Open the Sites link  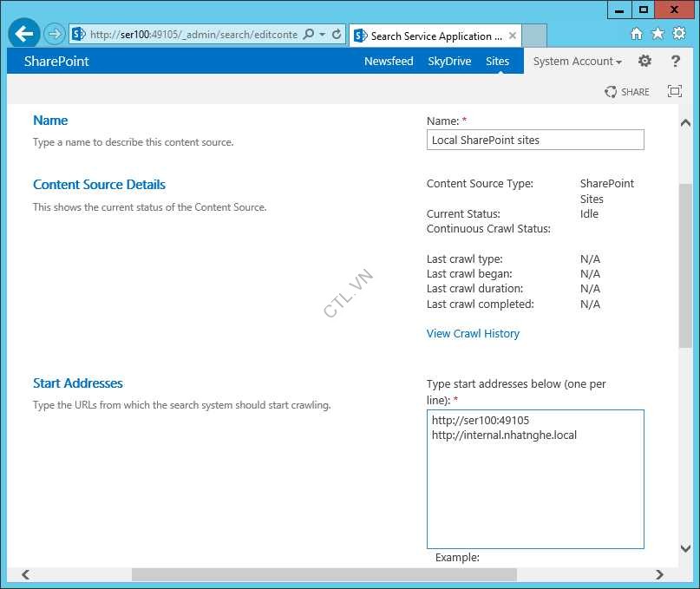[x=497, y=62]
